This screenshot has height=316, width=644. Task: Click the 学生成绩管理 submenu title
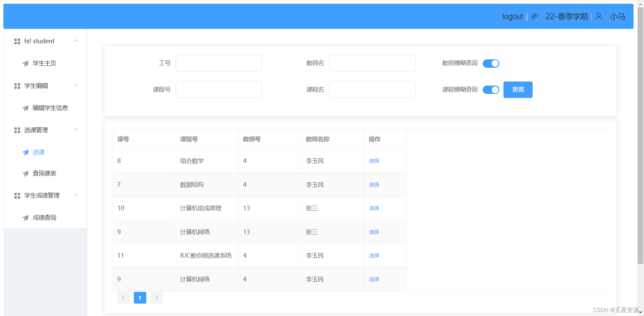(x=45, y=196)
